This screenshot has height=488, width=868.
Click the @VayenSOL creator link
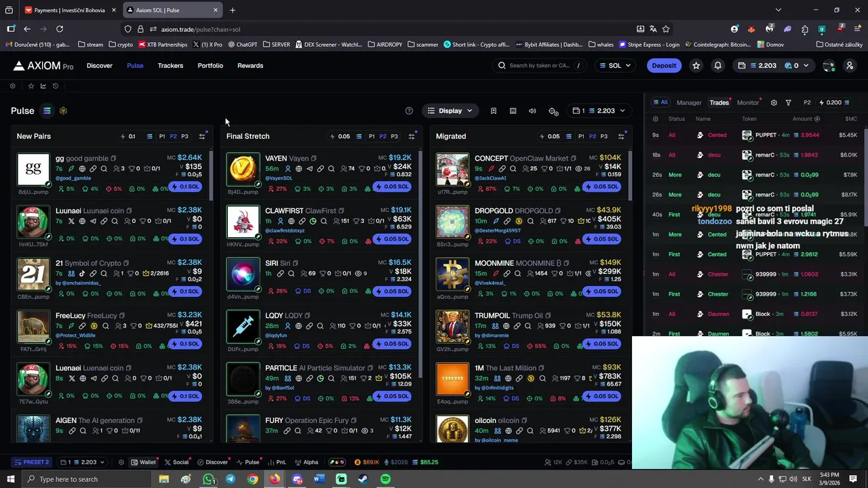279,178
